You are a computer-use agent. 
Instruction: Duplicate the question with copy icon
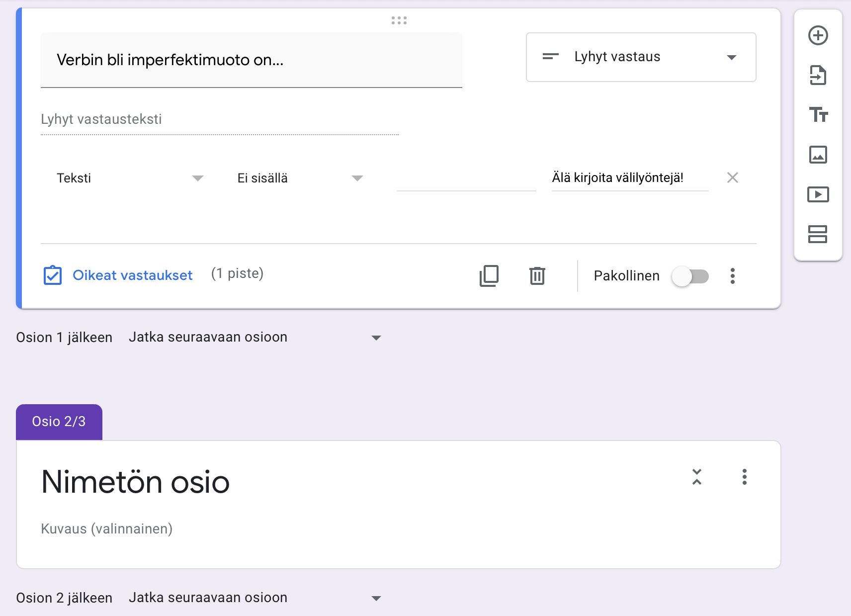tap(489, 275)
